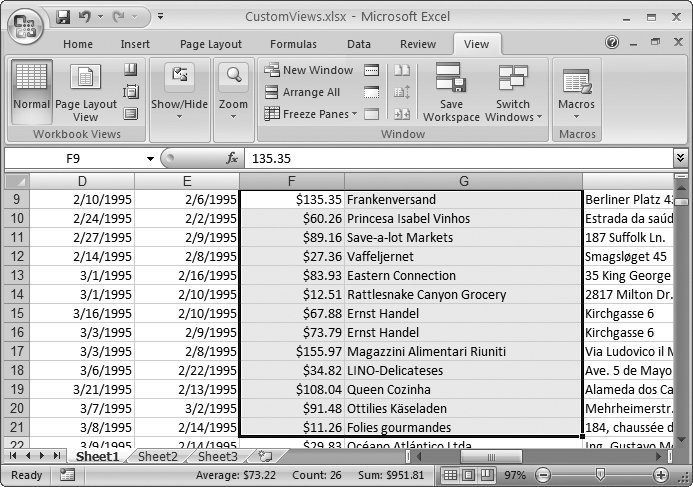Expand the Show/Hide dropdown
The image size is (693, 487).
180,104
